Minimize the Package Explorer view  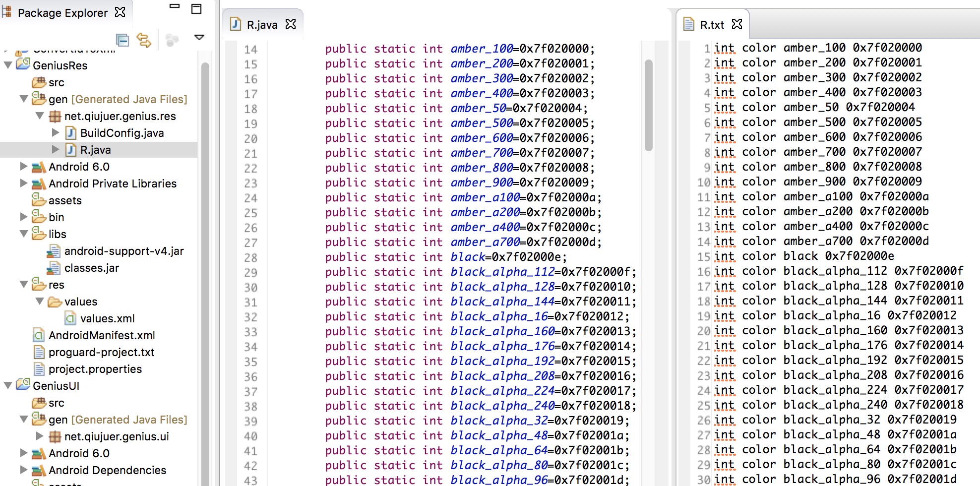coord(175,6)
